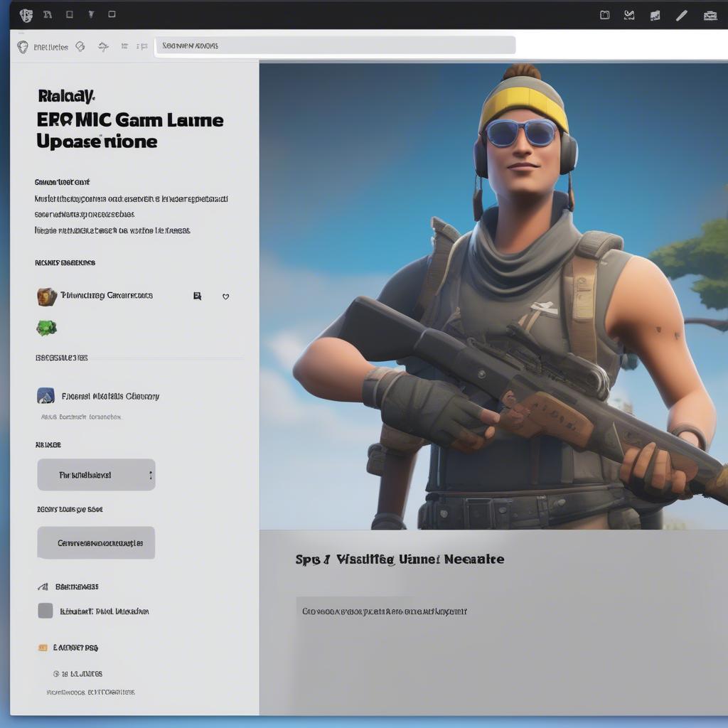The width and height of the screenshot is (728, 728).
Task: Click the character artwork image
Action: click(493, 296)
